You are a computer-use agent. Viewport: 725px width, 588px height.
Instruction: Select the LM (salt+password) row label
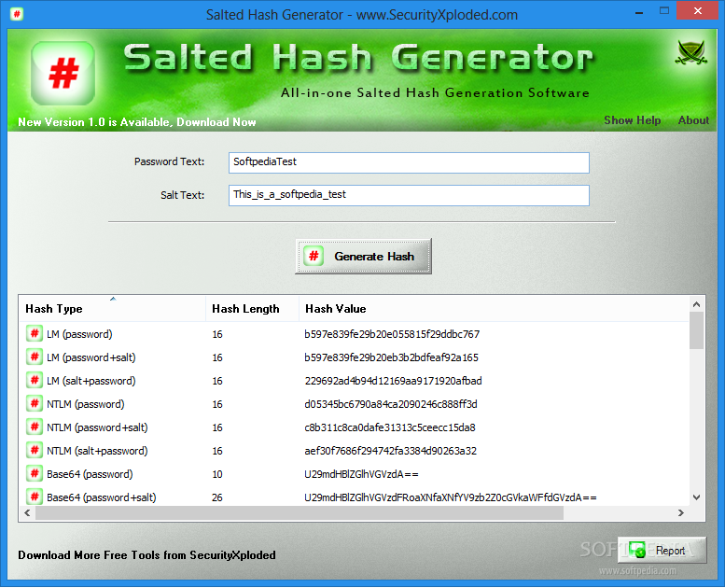(x=91, y=381)
